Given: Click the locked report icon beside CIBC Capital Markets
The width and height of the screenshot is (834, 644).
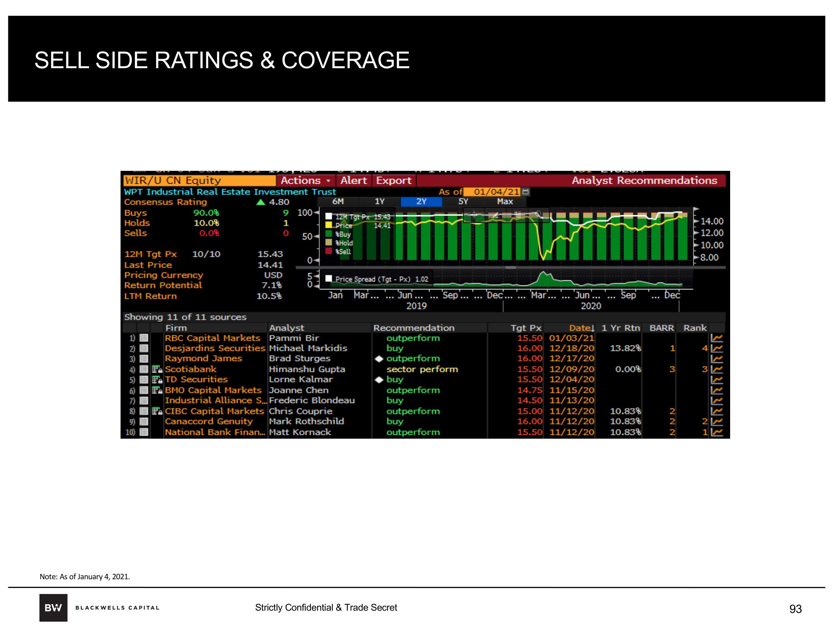Looking at the screenshot, I should click(x=157, y=411).
